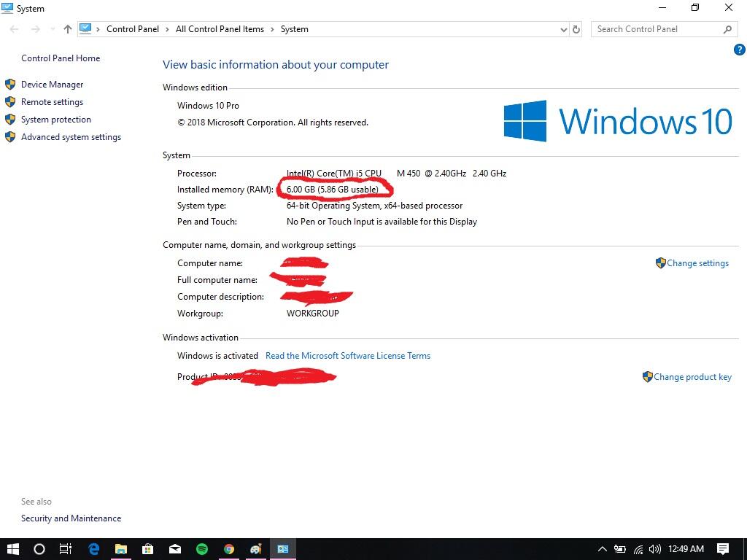
Task: Click the Windows 10 Pro edition text
Action: click(x=208, y=106)
